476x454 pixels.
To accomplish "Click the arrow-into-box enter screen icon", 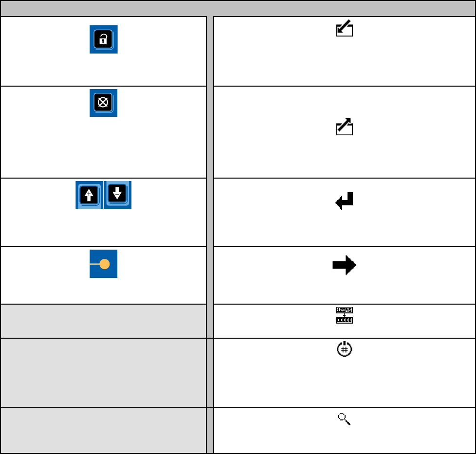I will click(x=345, y=28).
